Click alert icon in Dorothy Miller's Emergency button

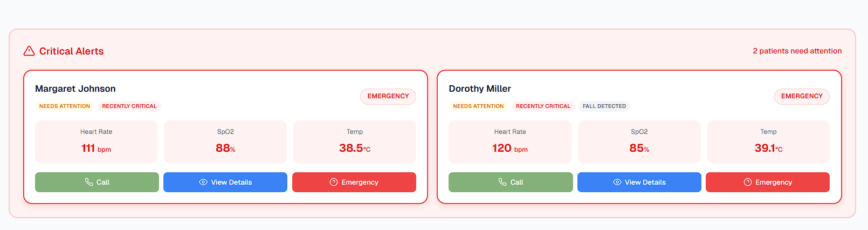[x=748, y=182]
